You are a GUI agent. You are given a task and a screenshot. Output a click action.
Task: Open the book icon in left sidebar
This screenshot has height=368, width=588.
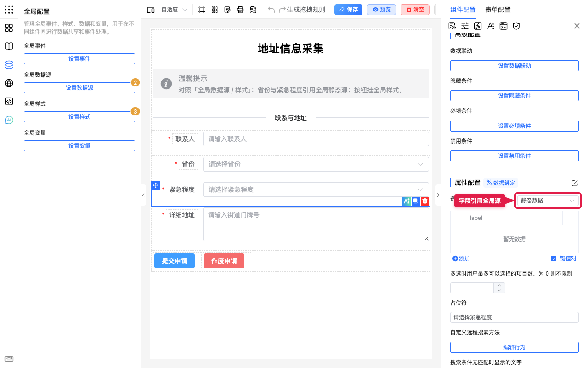pyautogui.click(x=9, y=46)
